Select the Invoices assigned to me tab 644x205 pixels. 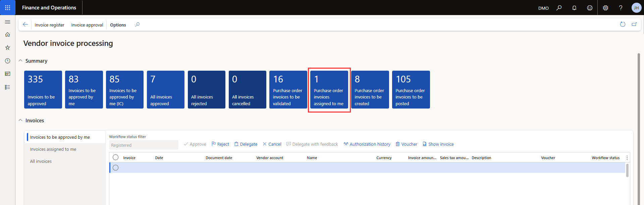[53, 149]
